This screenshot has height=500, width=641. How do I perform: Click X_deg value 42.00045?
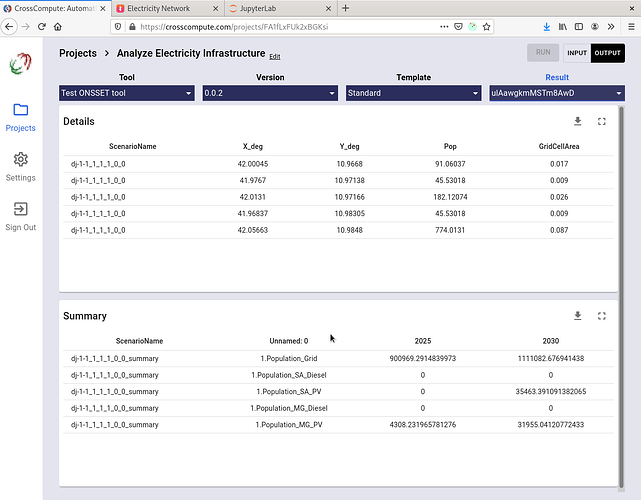click(x=253, y=164)
